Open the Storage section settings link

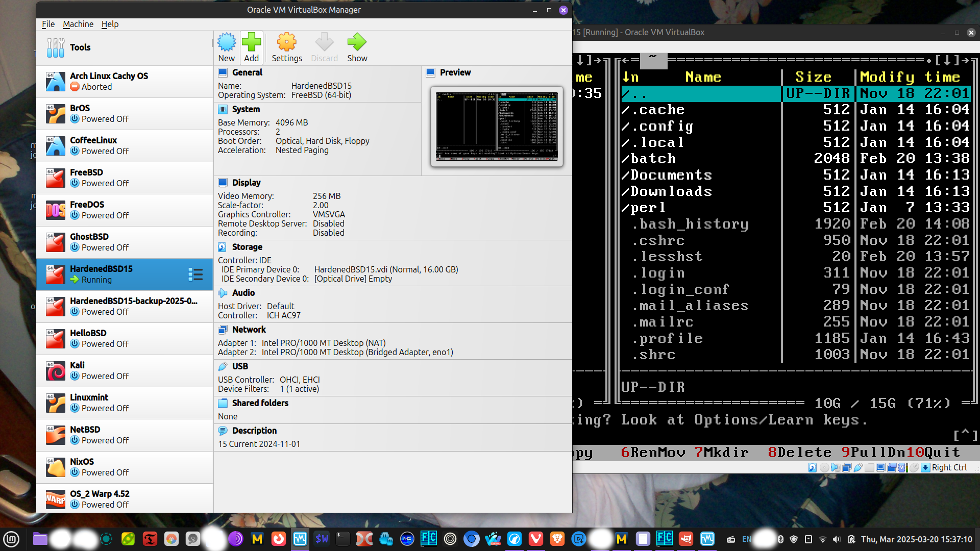point(247,247)
